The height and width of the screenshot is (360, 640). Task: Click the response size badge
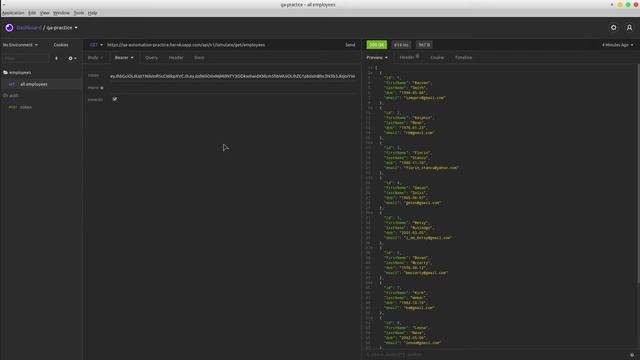tap(424, 44)
